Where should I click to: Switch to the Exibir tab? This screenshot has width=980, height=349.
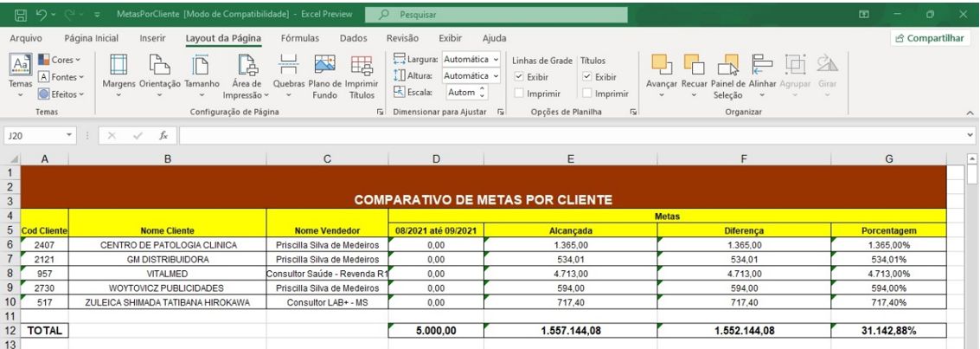(x=450, y=38)
